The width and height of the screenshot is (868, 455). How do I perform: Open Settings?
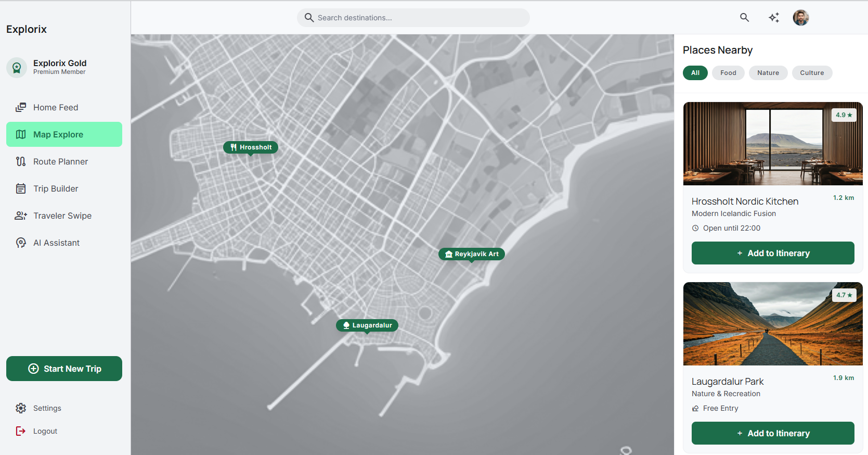[64, 408]
